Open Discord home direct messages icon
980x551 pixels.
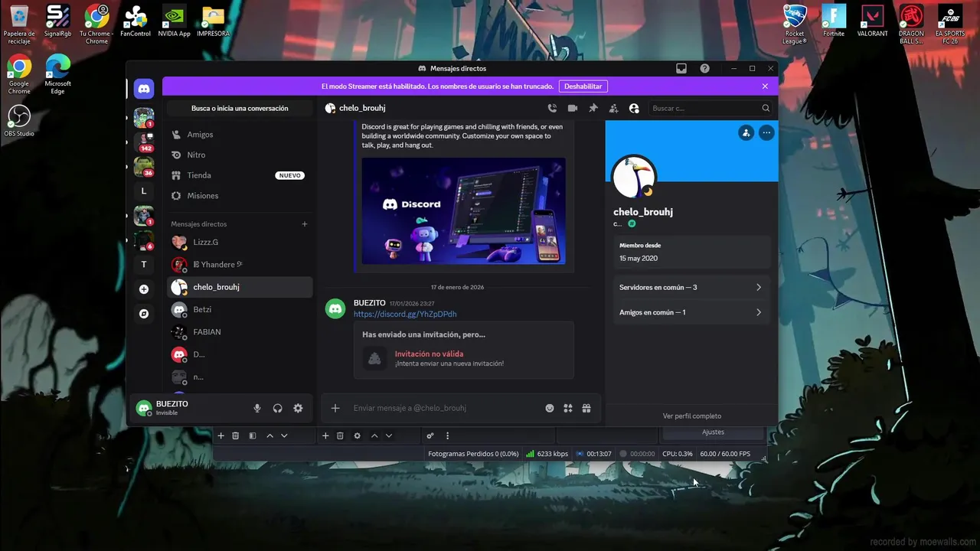pos(144,89)
